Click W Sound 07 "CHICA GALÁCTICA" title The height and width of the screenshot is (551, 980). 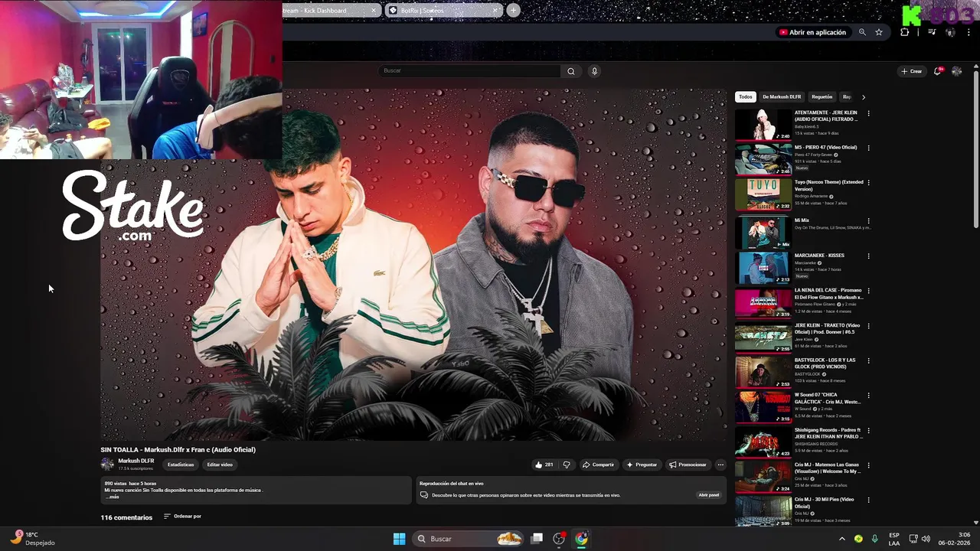point(828,399)
